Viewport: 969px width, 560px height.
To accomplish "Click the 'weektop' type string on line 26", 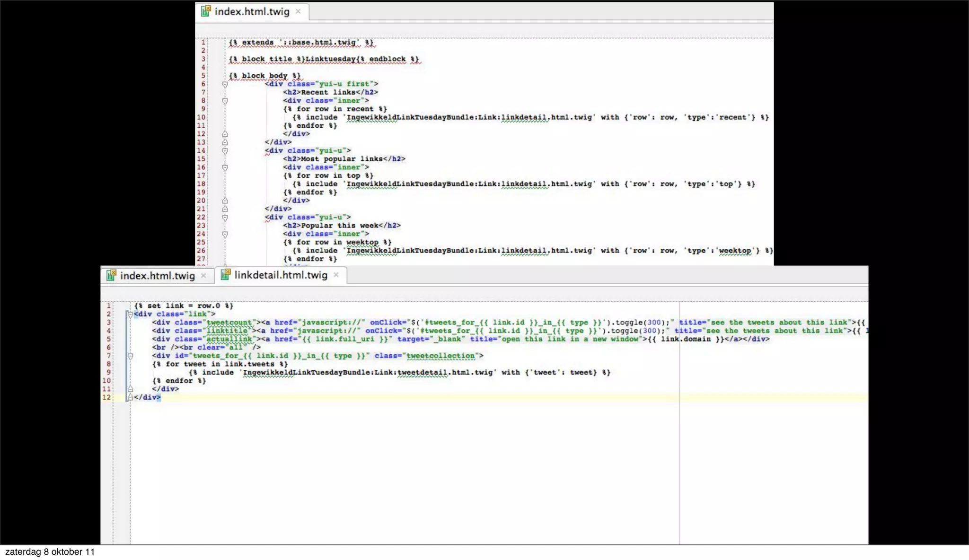I will (x=735, y=251).
